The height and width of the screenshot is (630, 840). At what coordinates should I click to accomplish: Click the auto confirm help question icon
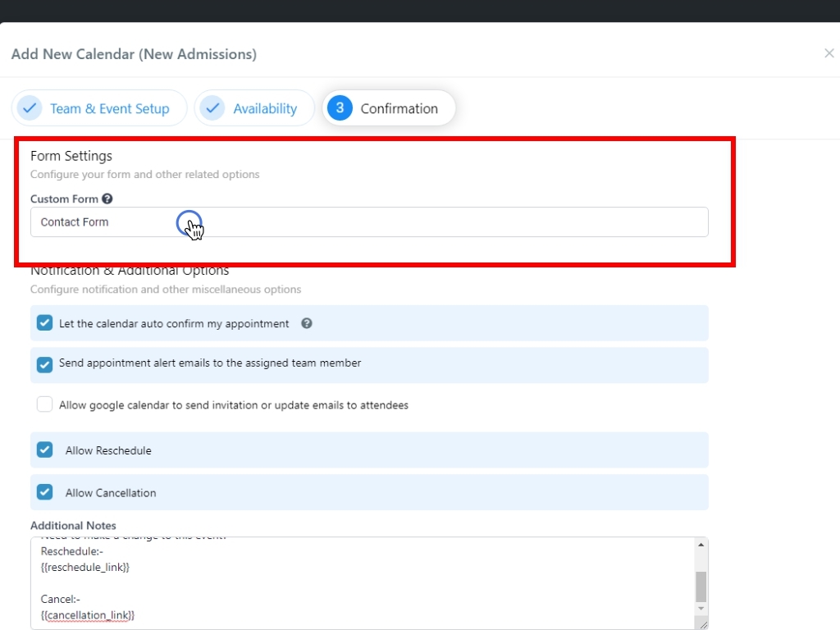(307, 323)
